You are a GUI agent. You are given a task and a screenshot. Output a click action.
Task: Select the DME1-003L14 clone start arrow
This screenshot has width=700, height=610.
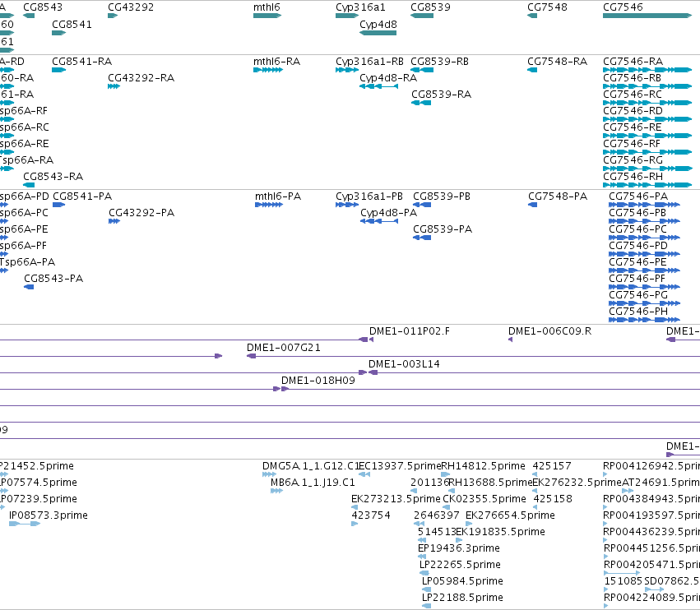pos(373,372)
